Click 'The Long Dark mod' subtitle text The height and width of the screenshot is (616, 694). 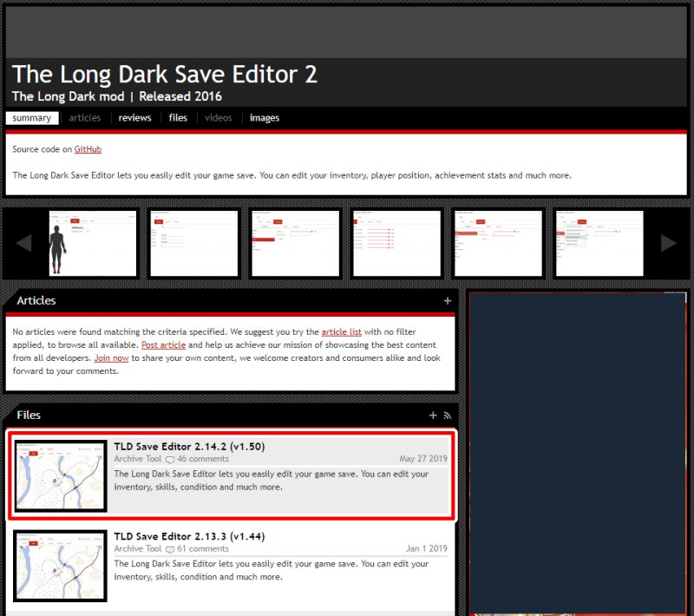point(69,96)
